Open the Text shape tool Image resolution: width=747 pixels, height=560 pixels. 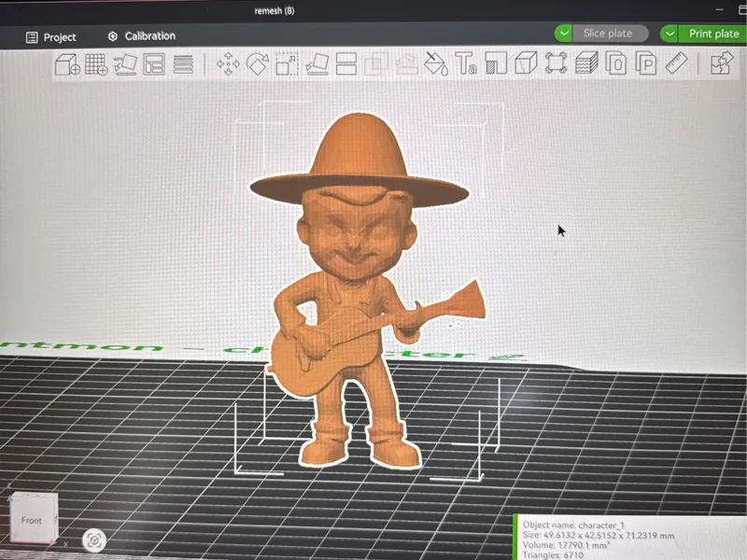tap(465, 63)
